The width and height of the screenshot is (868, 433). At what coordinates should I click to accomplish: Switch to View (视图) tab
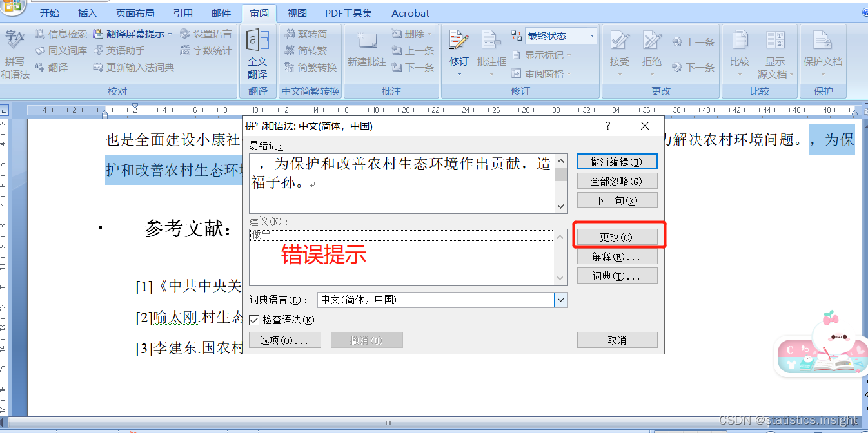297,13
